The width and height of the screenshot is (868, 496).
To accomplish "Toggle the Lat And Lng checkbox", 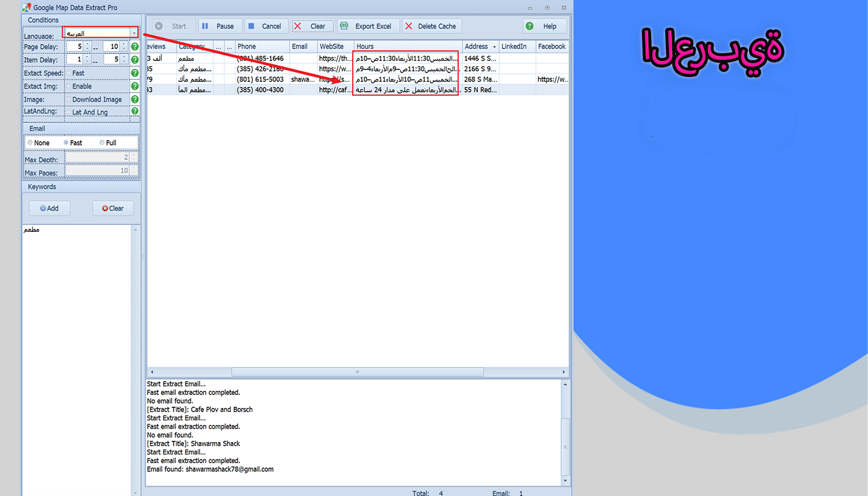I will tap(68, 112).
